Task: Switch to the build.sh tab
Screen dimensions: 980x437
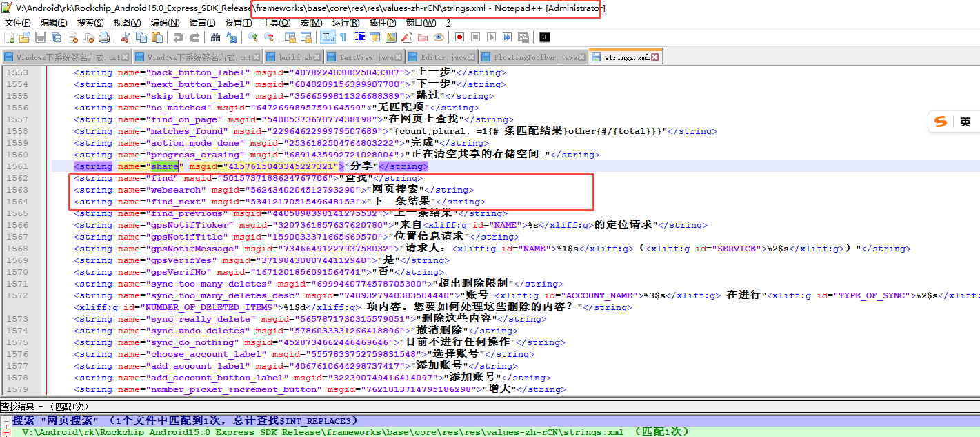Action: (294, 57)
